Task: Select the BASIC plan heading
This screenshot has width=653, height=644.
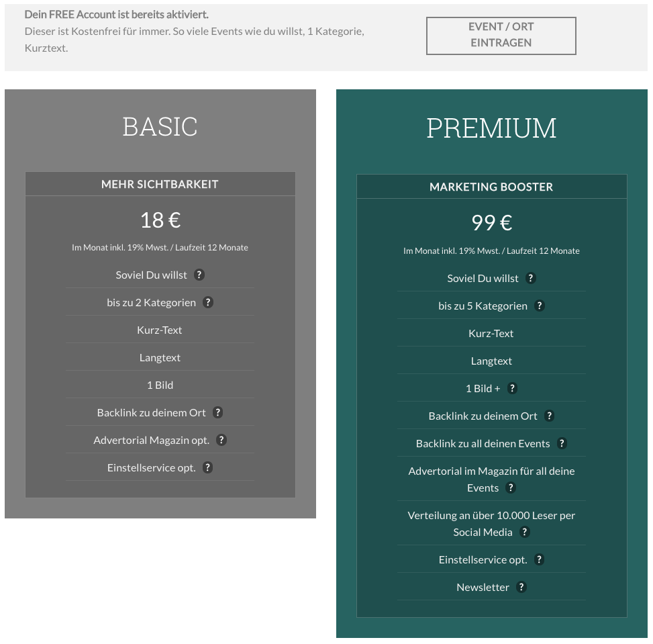Action: pyautogui.click(x=160, y=127)
